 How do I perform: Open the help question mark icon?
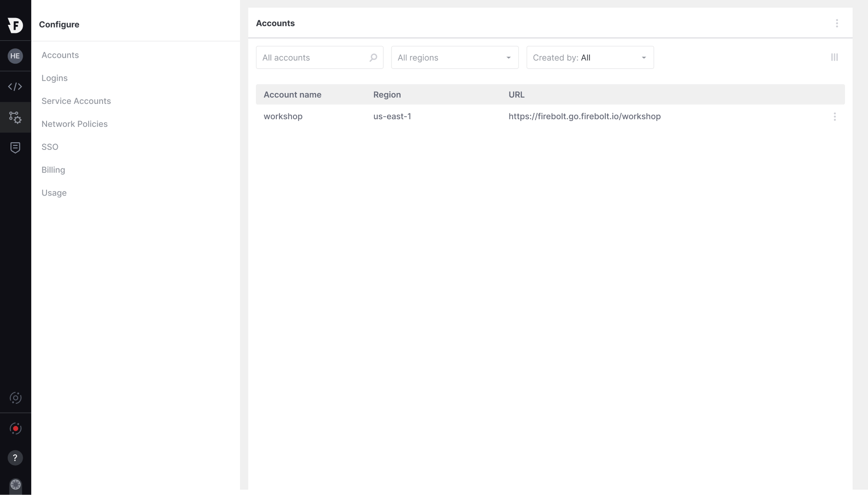point(15,458)
